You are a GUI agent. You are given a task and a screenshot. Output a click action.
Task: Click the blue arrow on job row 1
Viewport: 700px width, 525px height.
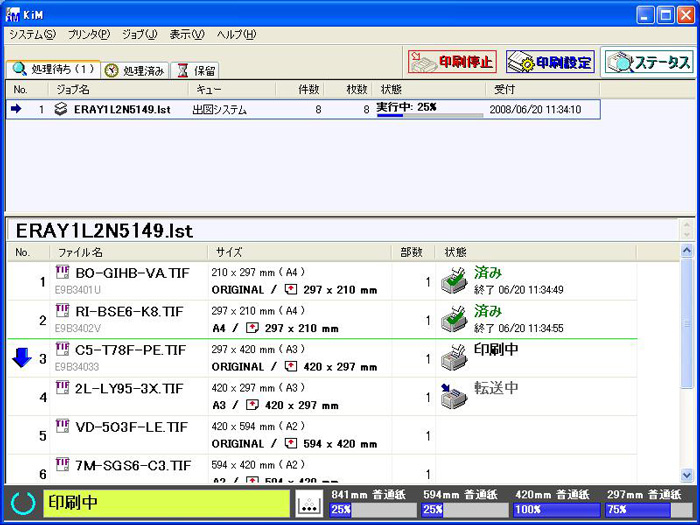tap(17, 108)
